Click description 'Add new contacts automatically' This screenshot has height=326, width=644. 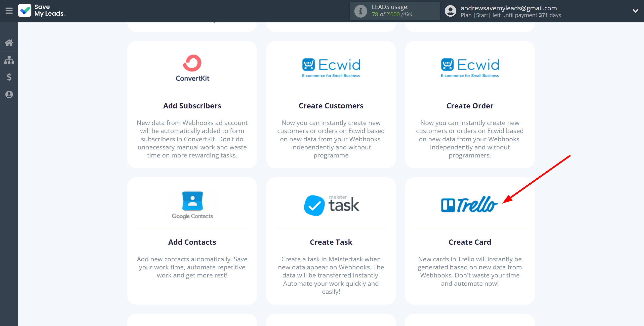[x=192, y=267]
